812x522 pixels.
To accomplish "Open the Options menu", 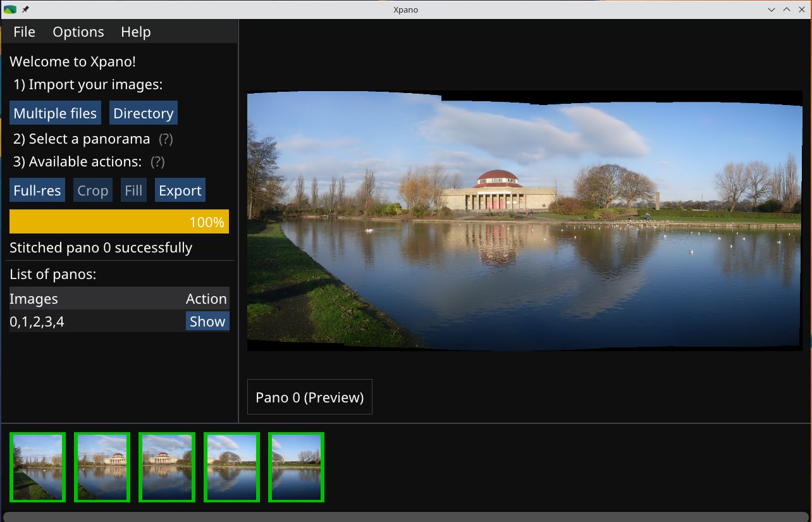I will tap(78, 32).
